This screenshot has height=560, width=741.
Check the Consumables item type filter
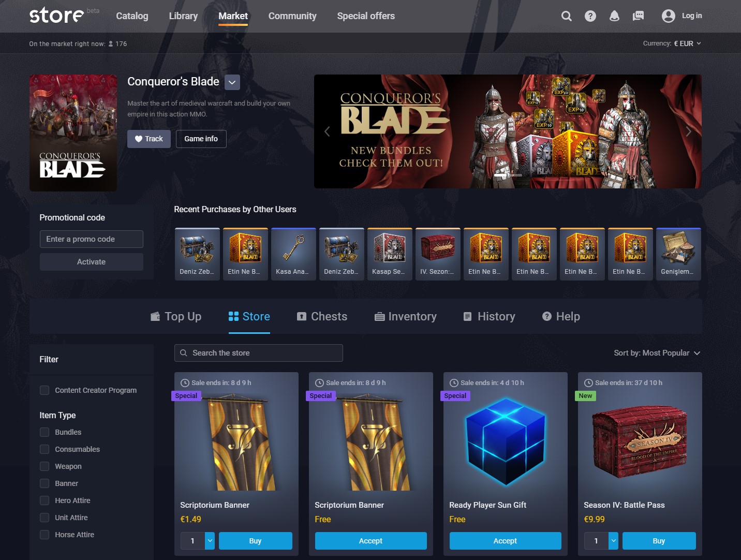click(x=45, y=449)
